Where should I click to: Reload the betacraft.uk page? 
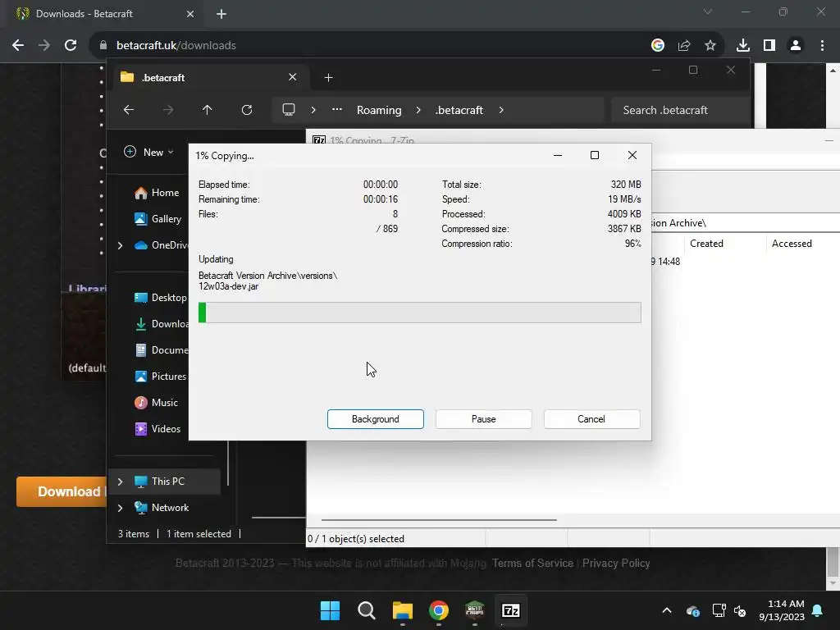(71, 46)
